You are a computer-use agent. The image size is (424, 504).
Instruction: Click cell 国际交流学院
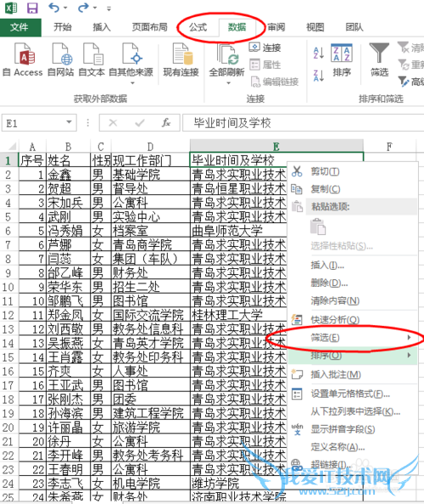click(151, 315)
